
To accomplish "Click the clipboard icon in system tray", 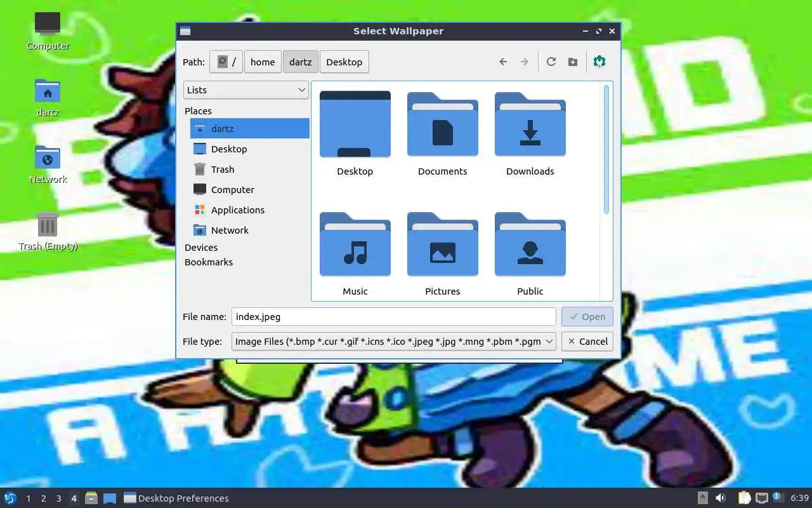I will [x=744, y=498].
